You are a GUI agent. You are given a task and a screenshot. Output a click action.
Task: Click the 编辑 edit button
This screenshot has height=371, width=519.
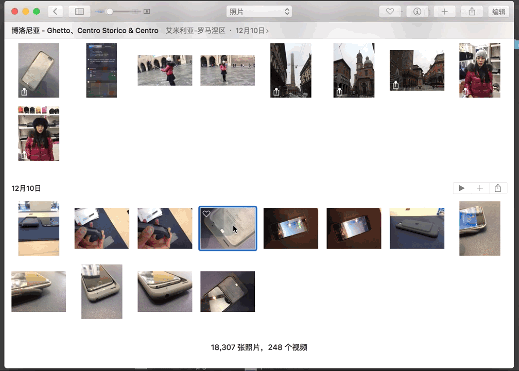tap(499, 12)
